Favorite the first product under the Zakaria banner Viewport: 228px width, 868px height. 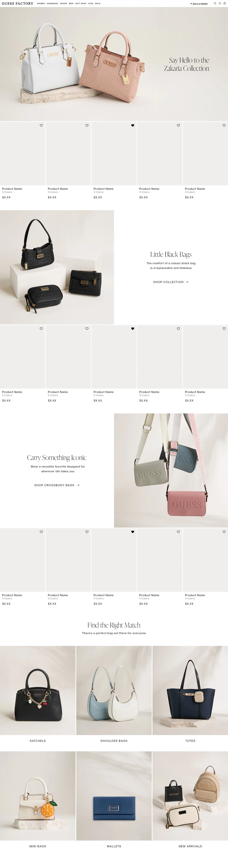click(41, 125)
